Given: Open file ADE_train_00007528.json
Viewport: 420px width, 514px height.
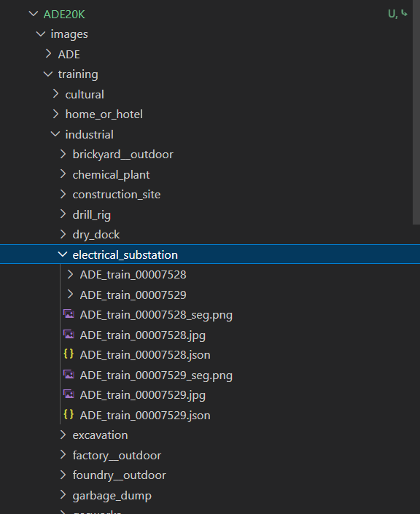Looking at the screenshot, I should 145,355.
